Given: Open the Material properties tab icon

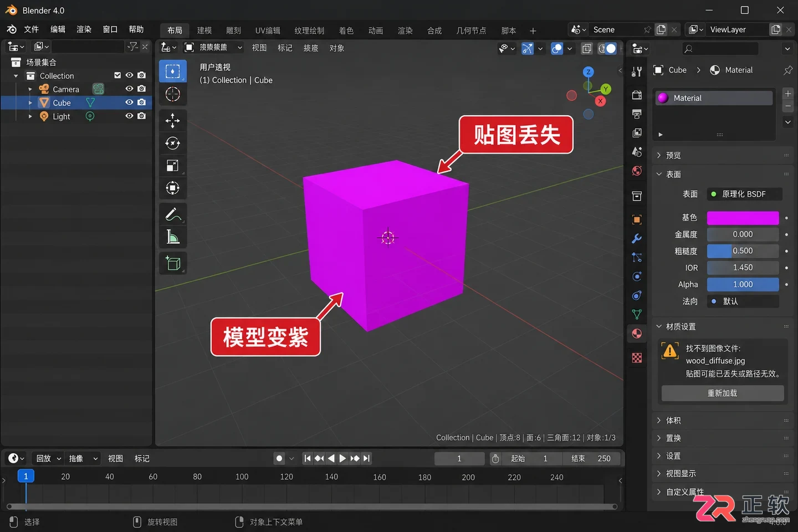Looking at the screenshot, I should click(x=637, y=334).
